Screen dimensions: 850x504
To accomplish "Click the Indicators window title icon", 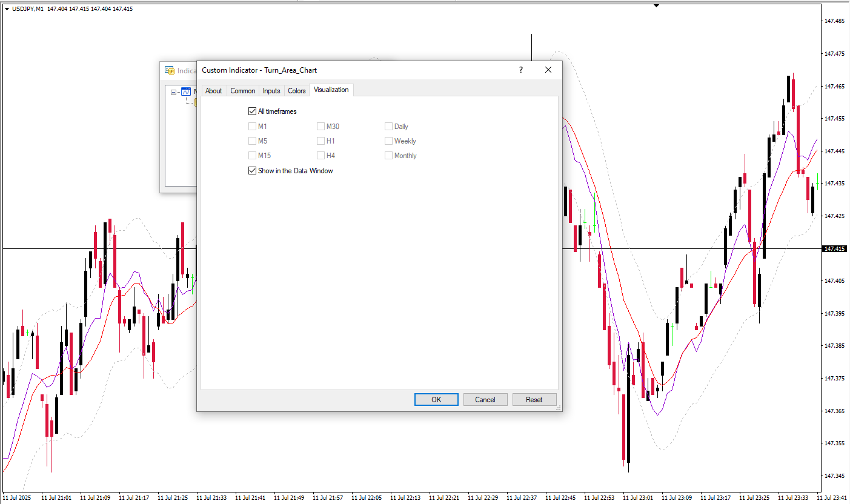I will coord(170,70).
